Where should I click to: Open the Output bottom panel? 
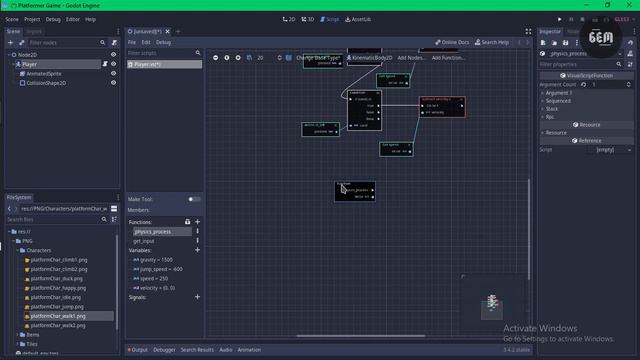pyautogui.click(x=138, y=350)
